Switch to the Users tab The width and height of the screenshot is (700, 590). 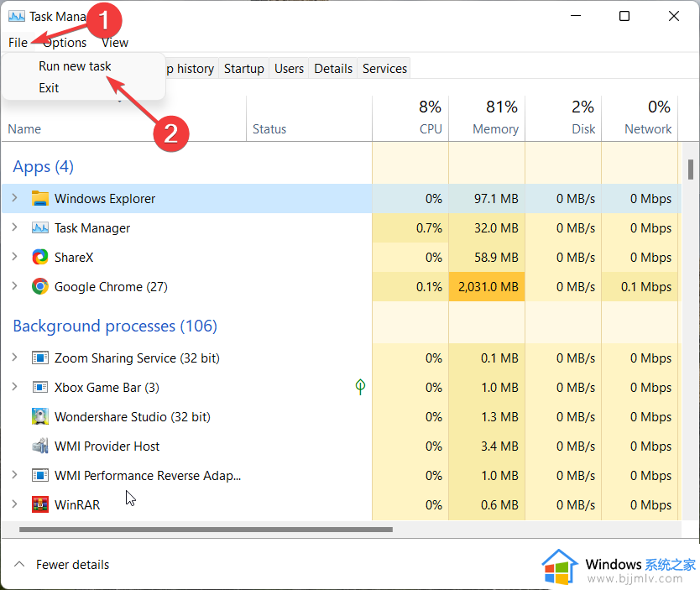click(289, 69)
